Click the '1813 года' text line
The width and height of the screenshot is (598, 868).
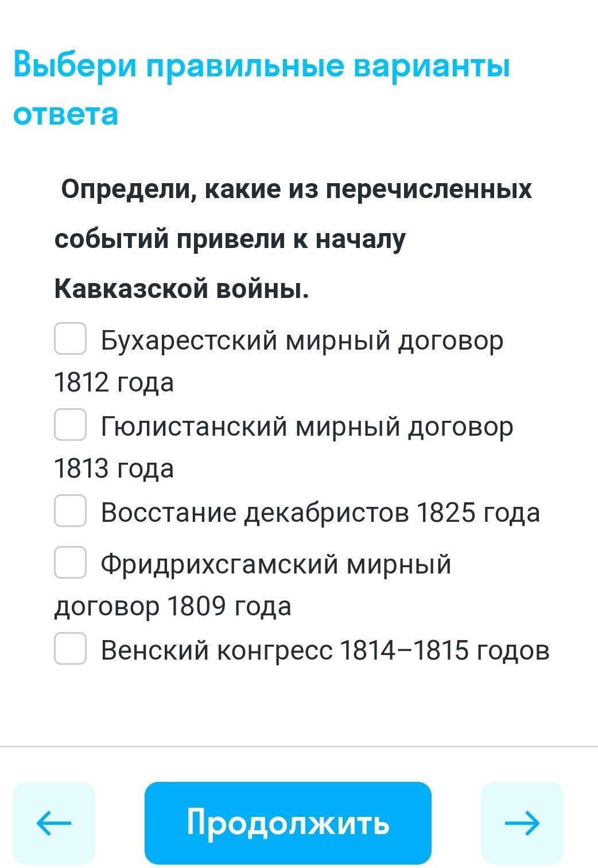pos(114,468)
